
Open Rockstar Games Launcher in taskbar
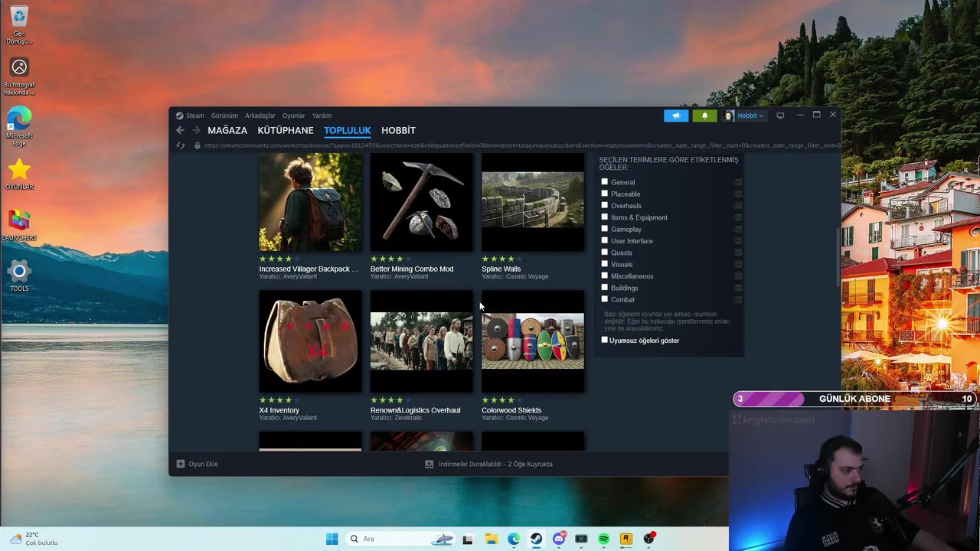coord(626,539)
